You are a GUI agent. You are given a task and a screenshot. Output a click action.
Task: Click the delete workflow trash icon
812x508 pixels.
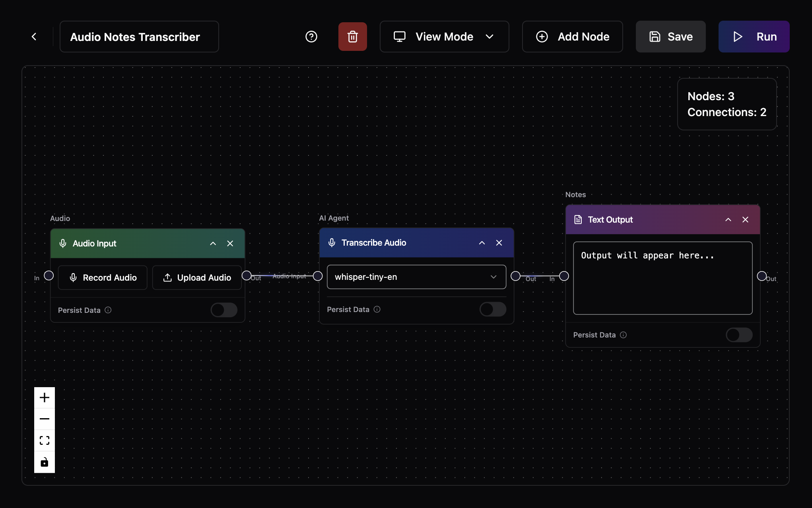[x=352, y=37]
